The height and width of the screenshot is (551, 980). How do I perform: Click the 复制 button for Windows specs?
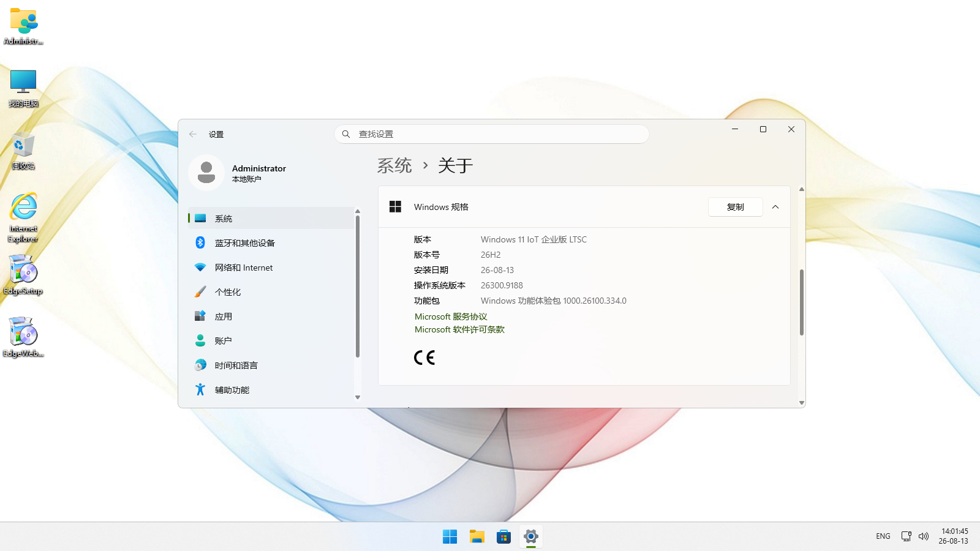pyautogui.click(x=736, y=207)
